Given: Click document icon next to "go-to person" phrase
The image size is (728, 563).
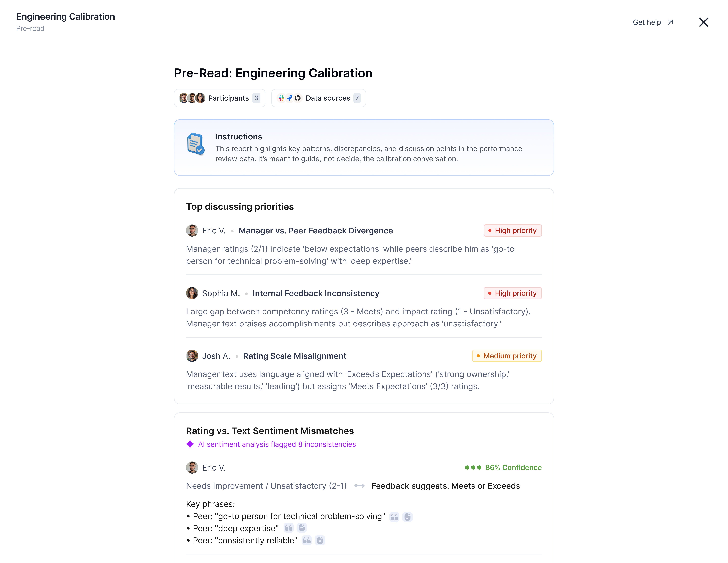Looking at the screenshot, I should (407, 517).
